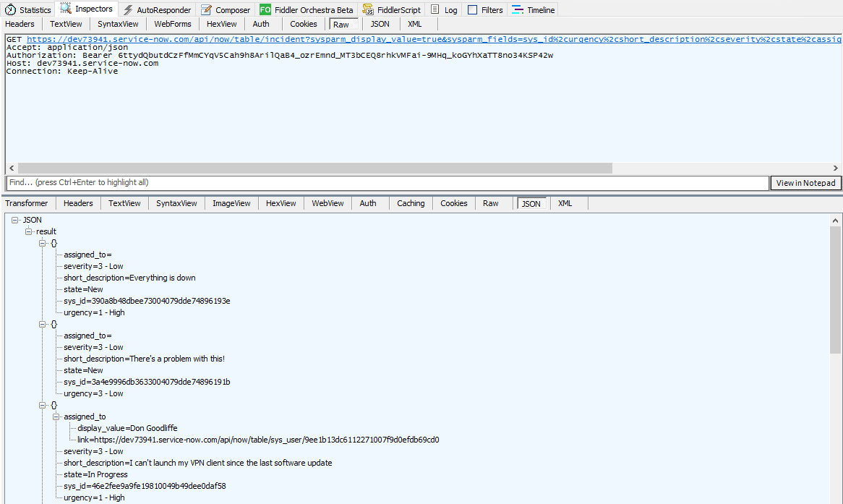Open the response SyntaxView tab

coord(176,203)
